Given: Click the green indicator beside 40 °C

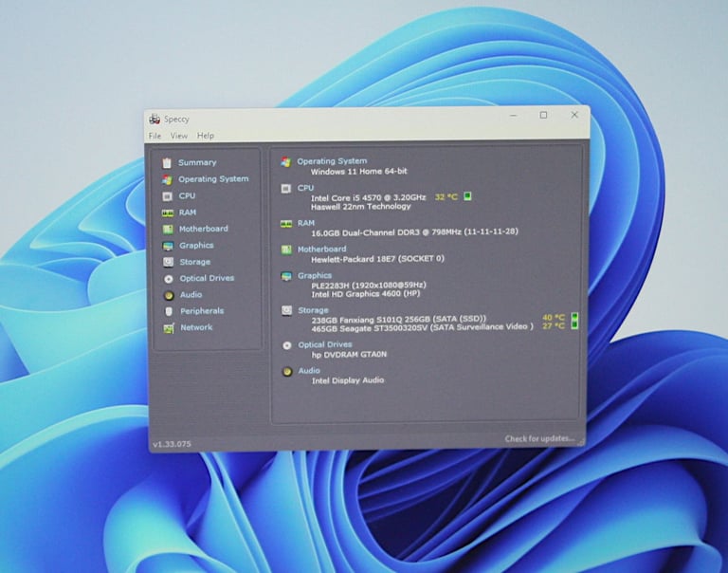Looking at the screenshot, I should 574,317.
